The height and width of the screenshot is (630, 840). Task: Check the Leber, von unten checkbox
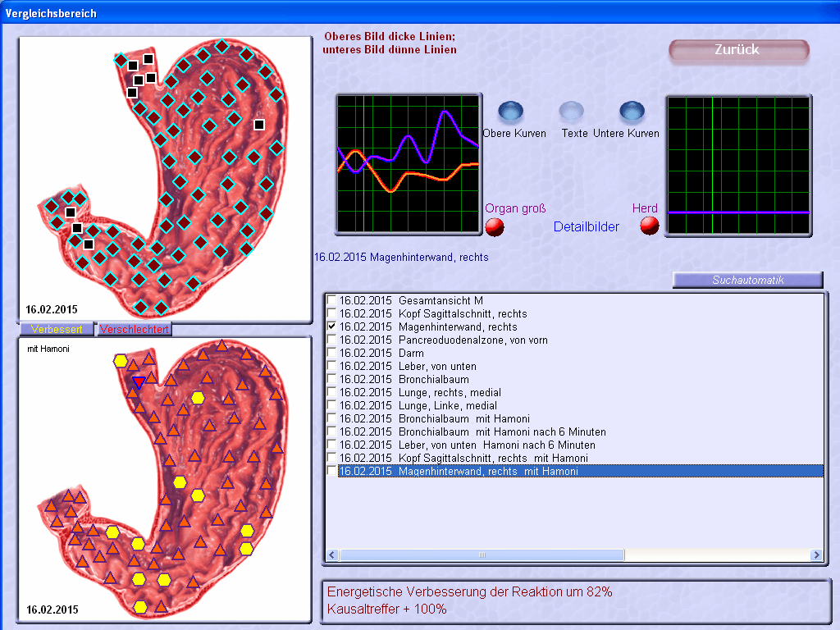331,365
